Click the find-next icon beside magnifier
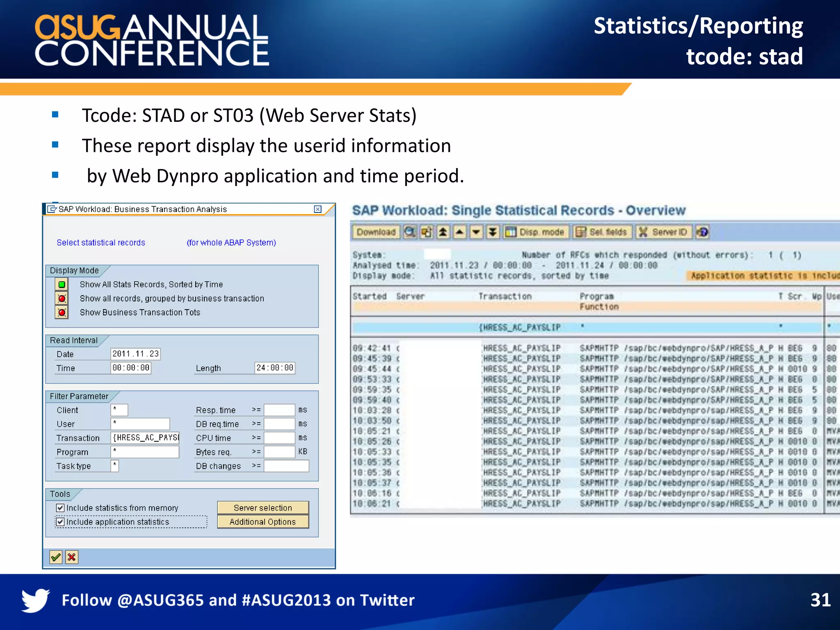Viewport: 840px width, 630px height. (x=427, y=232)
